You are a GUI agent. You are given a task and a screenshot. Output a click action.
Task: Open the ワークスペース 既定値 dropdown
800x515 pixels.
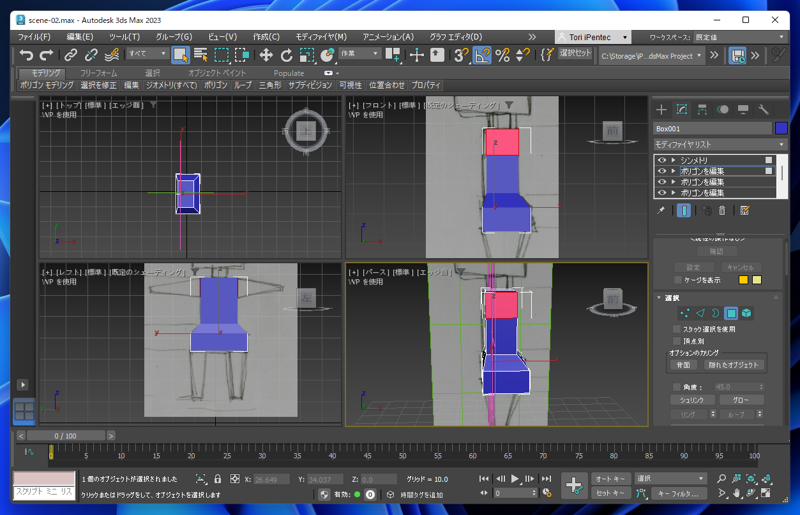[739, 37]
